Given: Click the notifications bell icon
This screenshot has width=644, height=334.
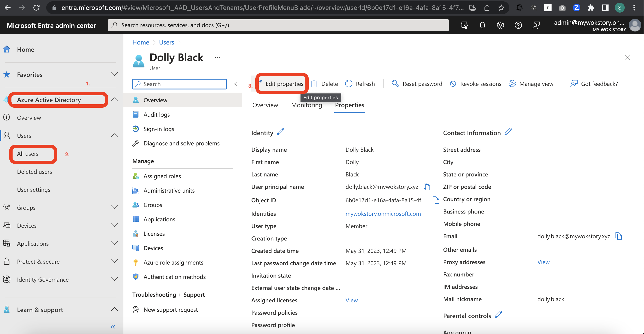Looking at the screenshot, I should click(x=482, y=25).
